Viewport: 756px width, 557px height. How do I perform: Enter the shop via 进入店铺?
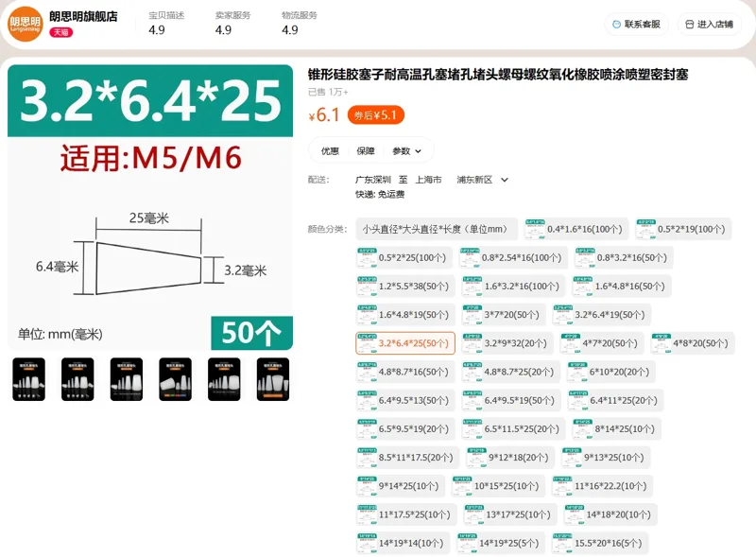pos(710,25)
